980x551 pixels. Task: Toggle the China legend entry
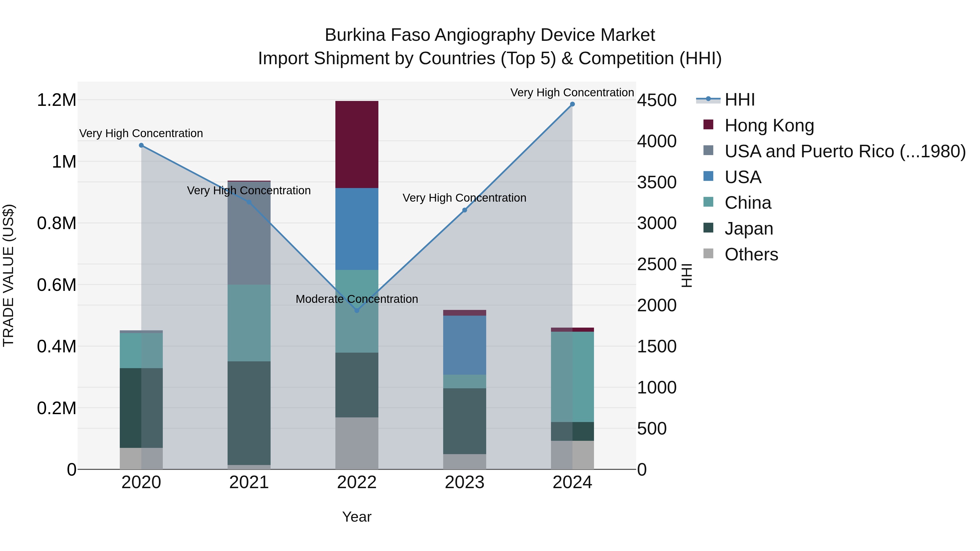point(737,202)
